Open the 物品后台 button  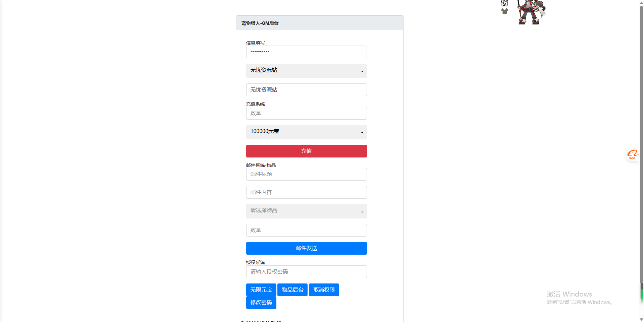pos(292,290)
